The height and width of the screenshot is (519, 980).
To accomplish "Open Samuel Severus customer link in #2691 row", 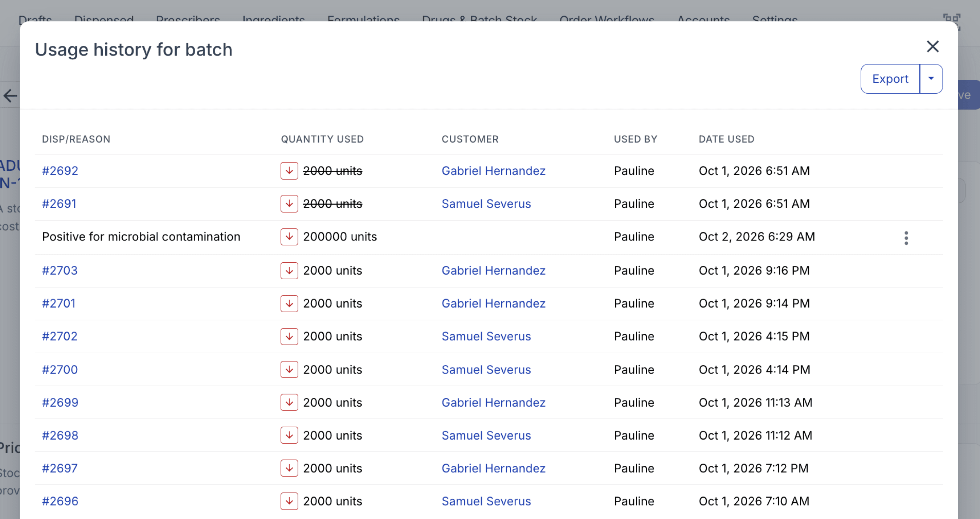I will (x=486, y=204).
